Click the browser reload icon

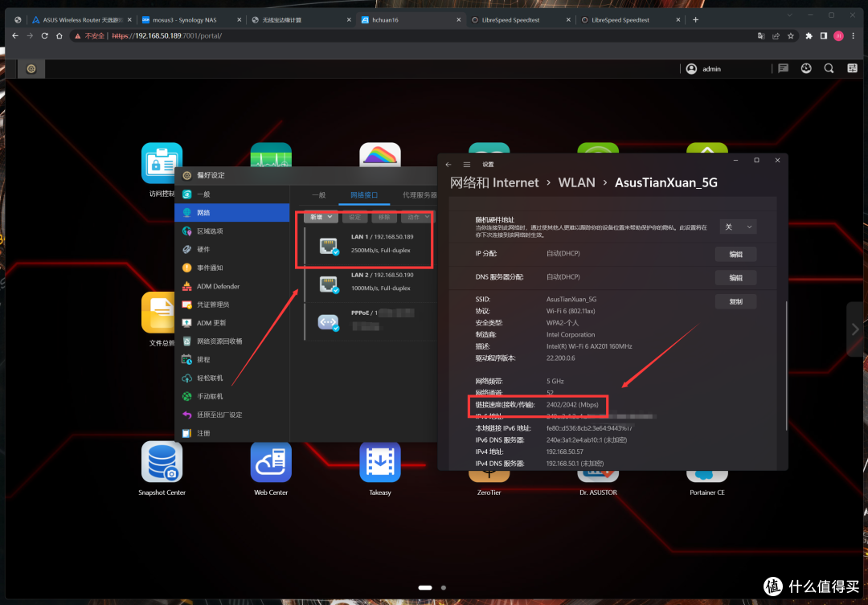click(x=44, y=35)
